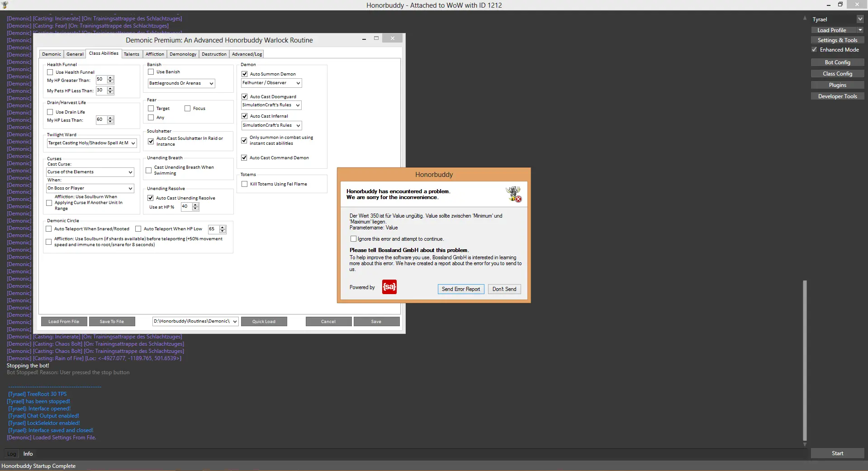Open the Affliction tab
Screen dimensions: 868x471
click(x=155, y=54)
